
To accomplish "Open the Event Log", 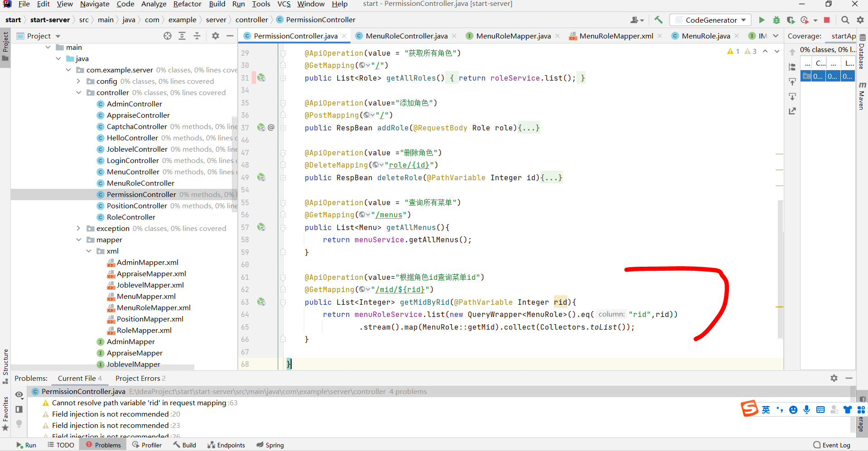I will (832, 445).
